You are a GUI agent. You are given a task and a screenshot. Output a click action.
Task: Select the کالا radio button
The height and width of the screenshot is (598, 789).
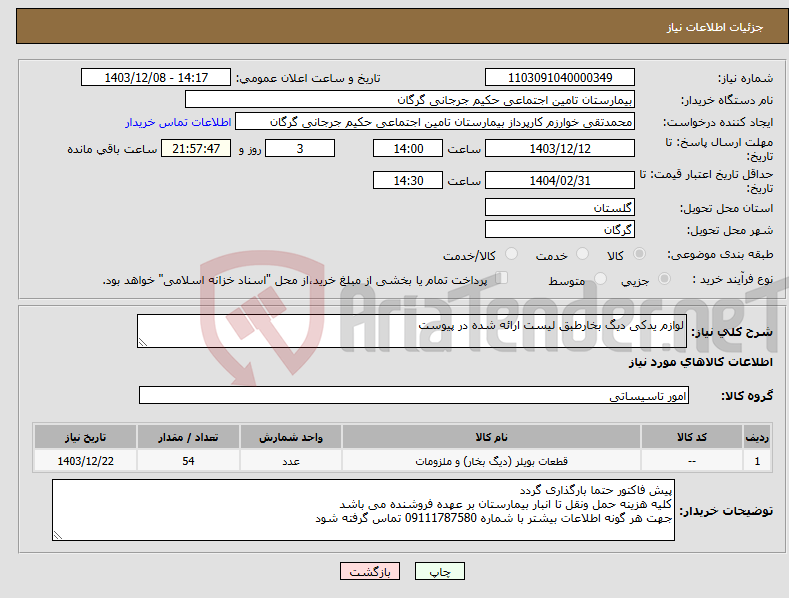(639, 254)
